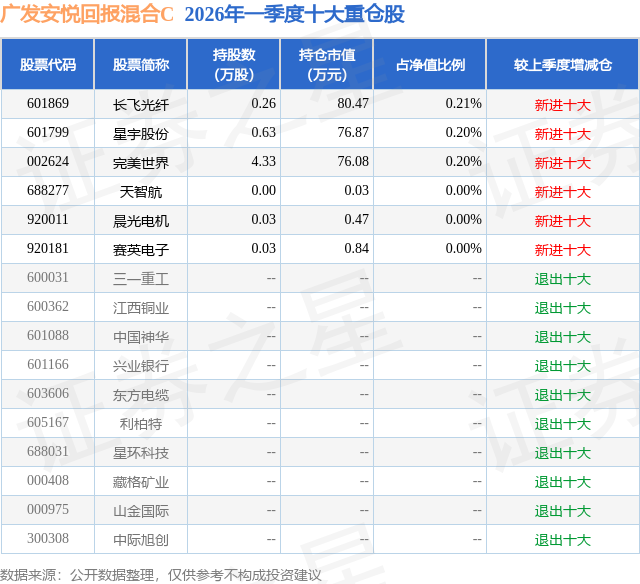640x584 pixels.
Task: Select stock code 601869
Action: pyautogui.click(x=48, y=104)
